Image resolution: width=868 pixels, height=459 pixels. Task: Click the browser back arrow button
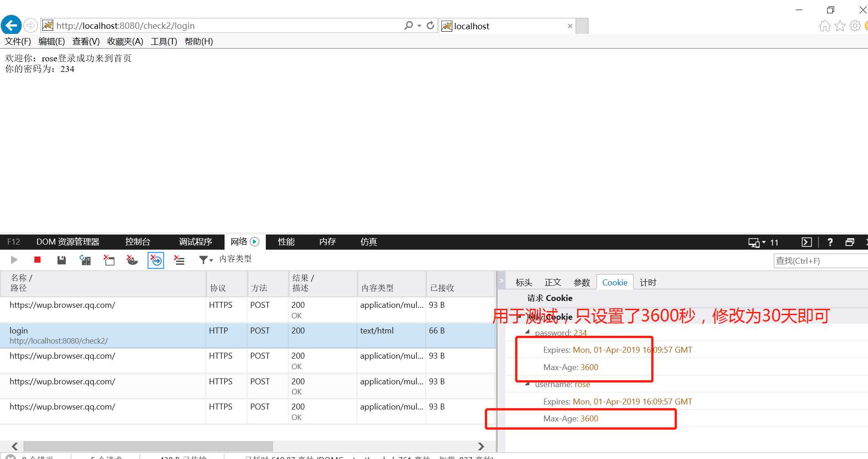11,25
